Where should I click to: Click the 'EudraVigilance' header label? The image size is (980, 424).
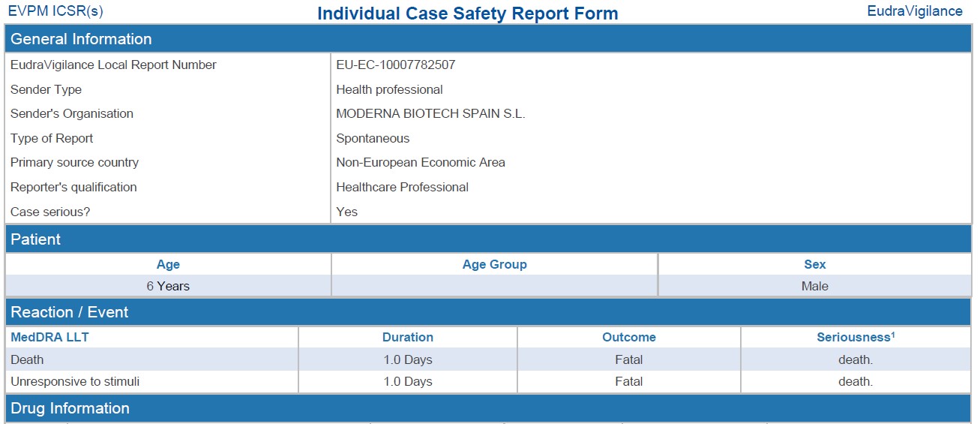915,11
